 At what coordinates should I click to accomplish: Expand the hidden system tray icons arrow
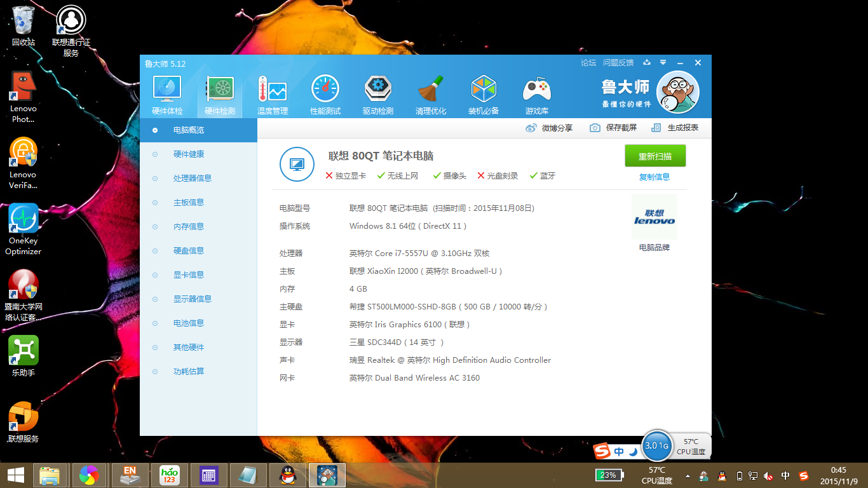pyautogui.click(x=688, y=475)
